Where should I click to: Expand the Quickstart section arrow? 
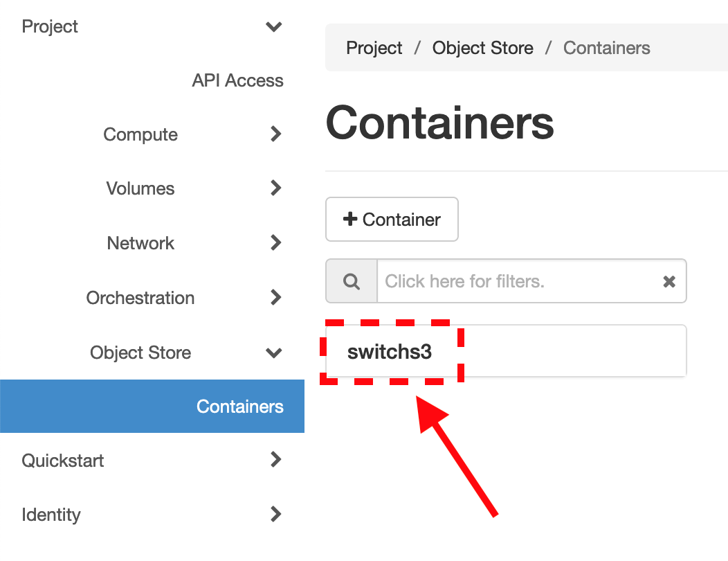(276, 459)
